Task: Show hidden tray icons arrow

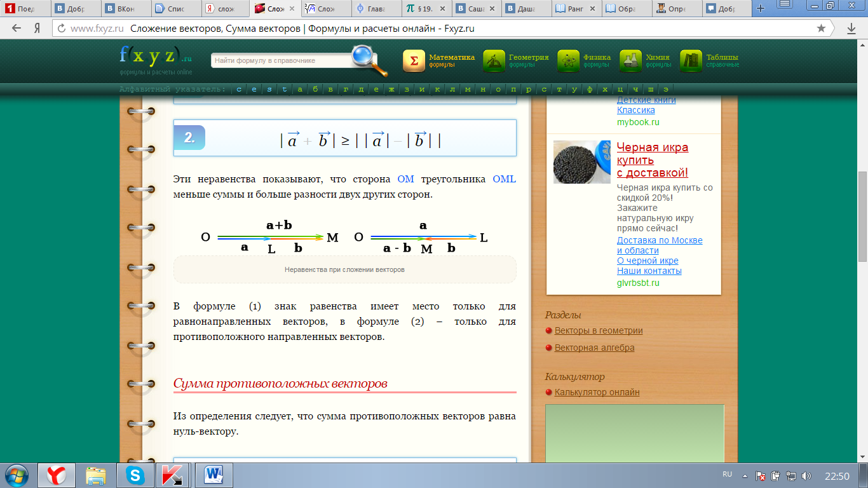Action: click(744, 476)
